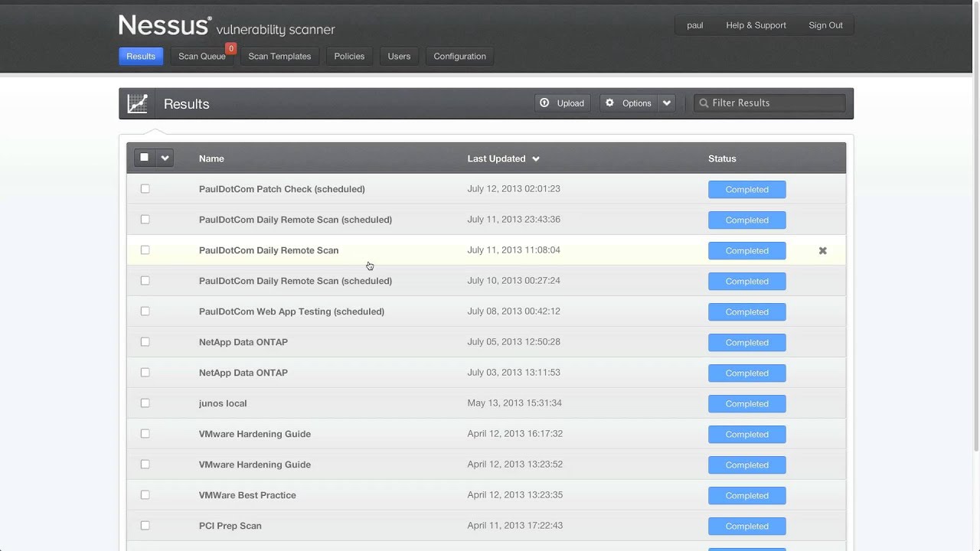Check NetApp Data ONTAP July 03 row
Screen dimensions: 980x551
coord(145,372)
